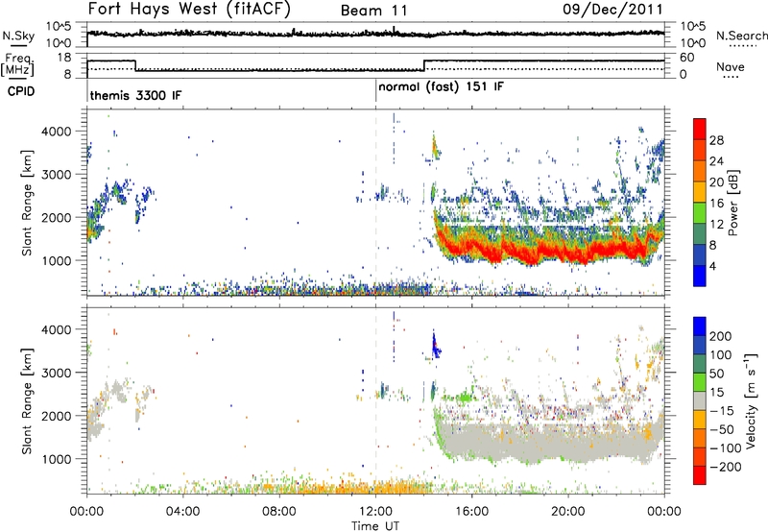Click the 'Velocity [m s-1]' colorbar label
This screenshot has height=532, width=768.
point(751,401)
